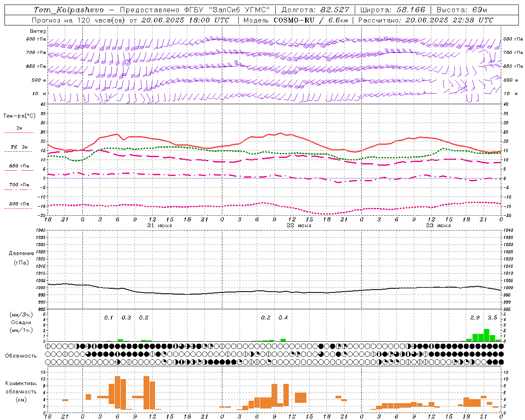Select the Высота: 69м text
Image resolution: width=525 pixels, height=420 pixels.
point(461,9)
